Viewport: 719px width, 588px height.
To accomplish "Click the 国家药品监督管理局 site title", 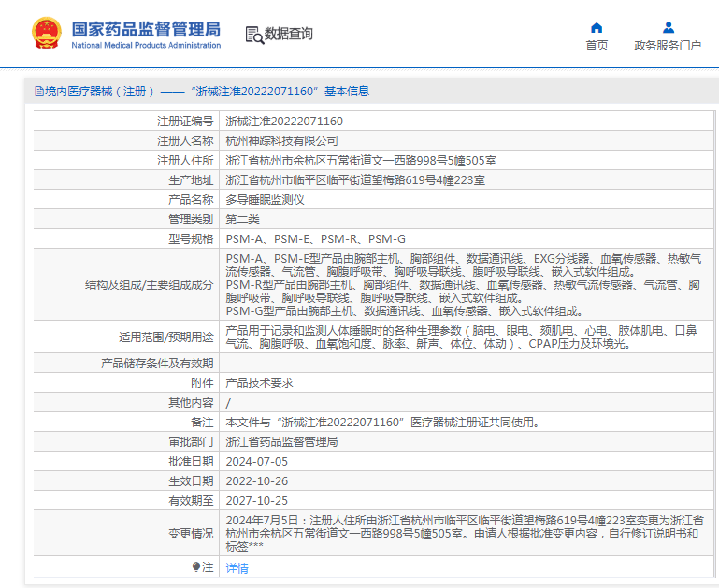I will (x=146, y=29).
